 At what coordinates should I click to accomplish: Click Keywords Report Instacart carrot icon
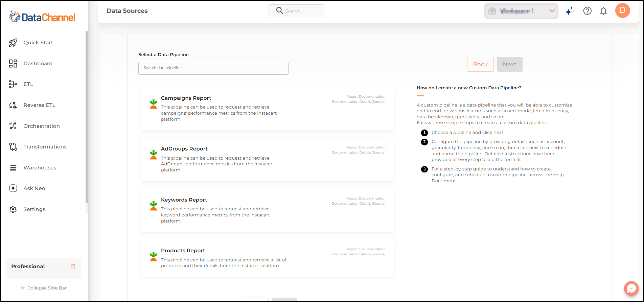(154, 206)
